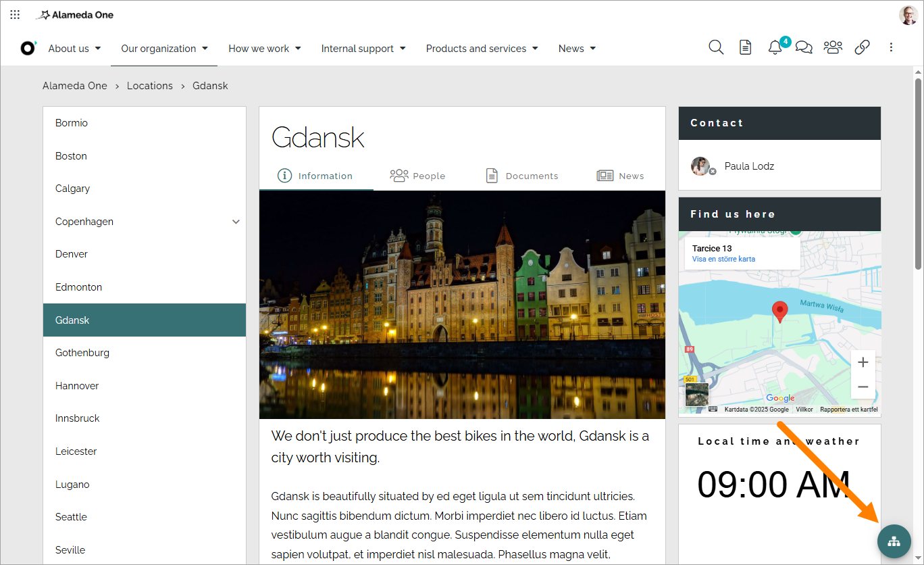Expand the Internal support menu
Screen dimensions: 924x565
tap(363, 49)
